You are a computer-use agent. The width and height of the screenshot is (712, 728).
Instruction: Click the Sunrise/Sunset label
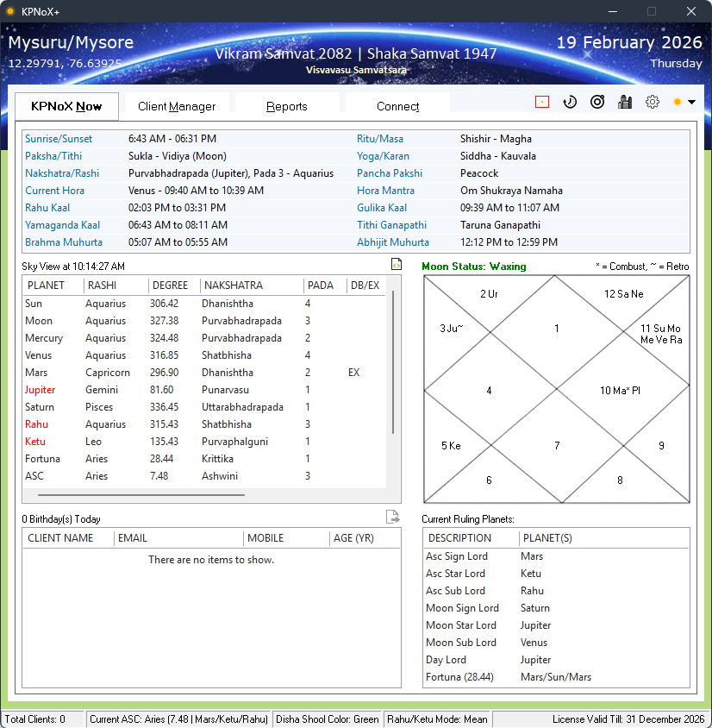coord(59,139)
